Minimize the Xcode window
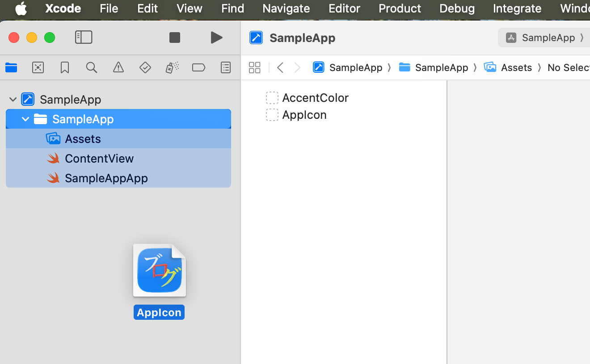 (x=32, y=38)
